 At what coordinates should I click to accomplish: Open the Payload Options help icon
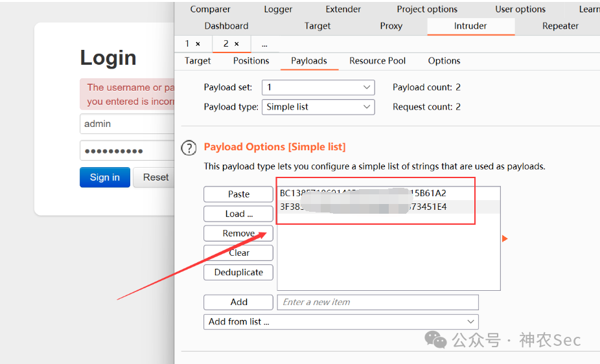(189, 148)
